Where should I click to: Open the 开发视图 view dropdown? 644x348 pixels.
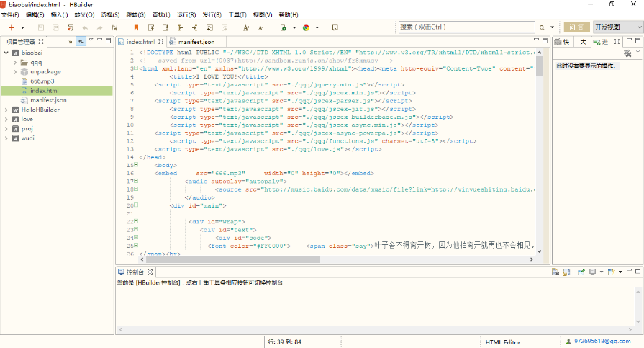[x=617, y=27]
